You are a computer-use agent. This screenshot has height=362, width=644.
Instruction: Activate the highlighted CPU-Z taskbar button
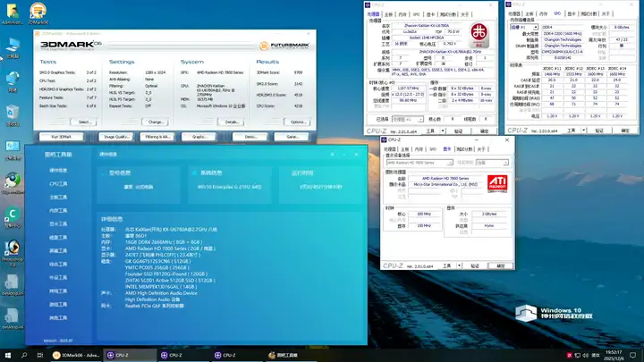coord(130,355)
